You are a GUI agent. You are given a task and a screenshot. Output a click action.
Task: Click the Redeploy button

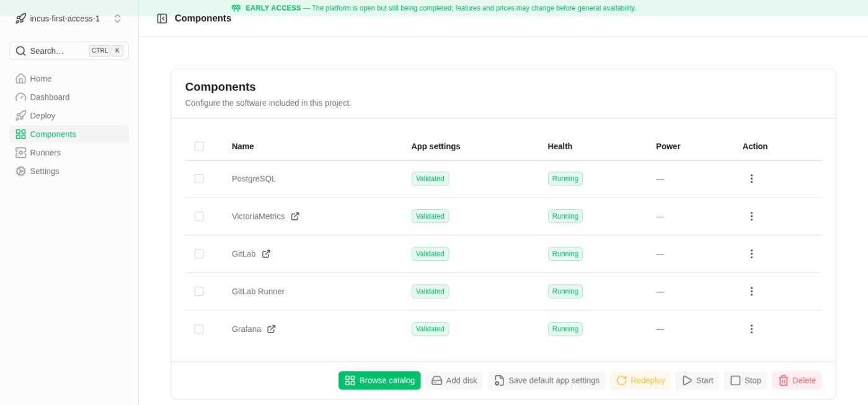tap(640, 380)
